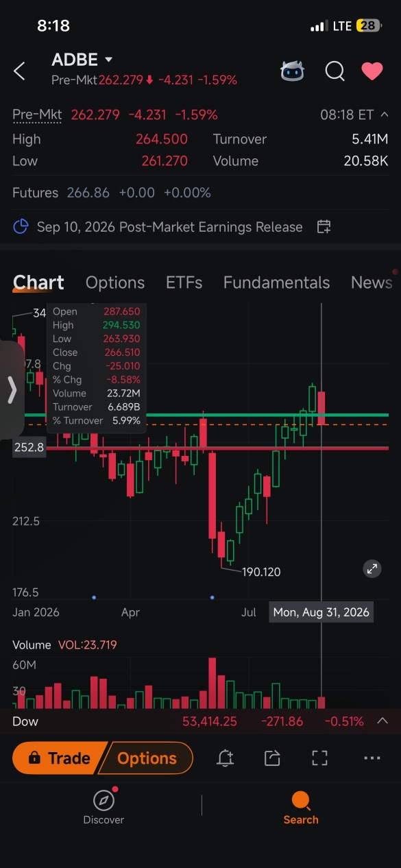The width and height of the screenshot is (401, 868).
Task: Tap Sep 10, 2026 Post-Market Earnings Release
Action: coord(169,227)
